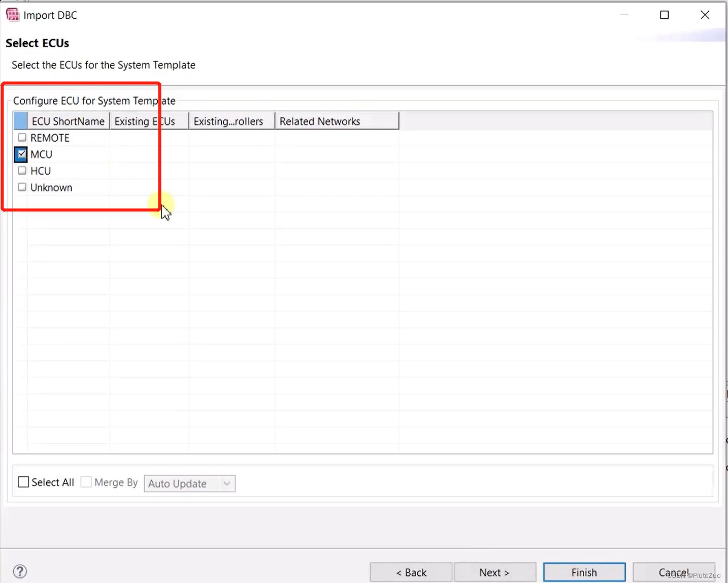
Task: Toggle the Merge By checkbox
Action: 86,482
